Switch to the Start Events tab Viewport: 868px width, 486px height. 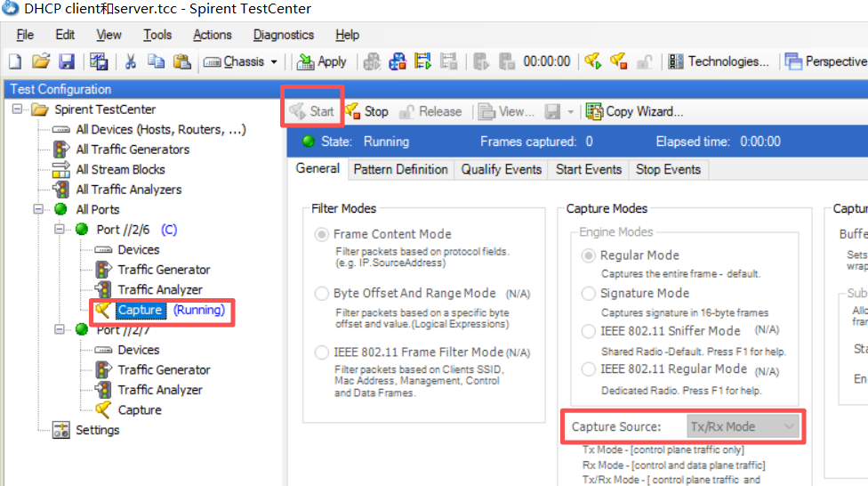(x=589, y=170)
